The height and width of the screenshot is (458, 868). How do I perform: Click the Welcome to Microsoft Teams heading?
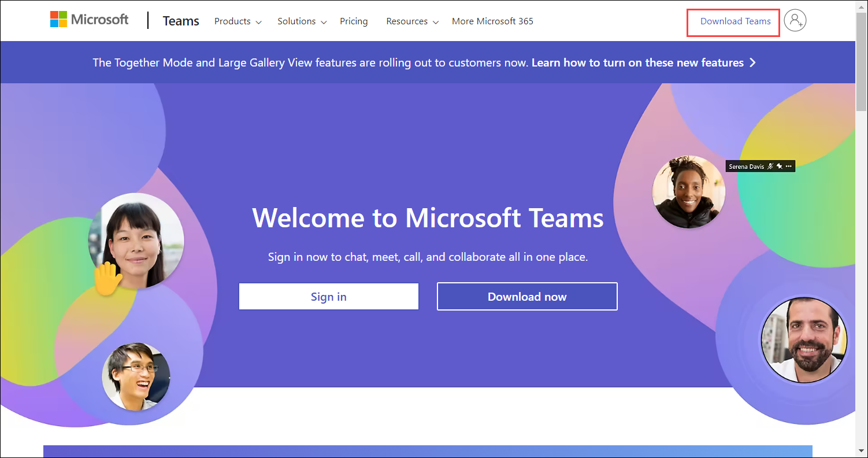tap(428, 218)
